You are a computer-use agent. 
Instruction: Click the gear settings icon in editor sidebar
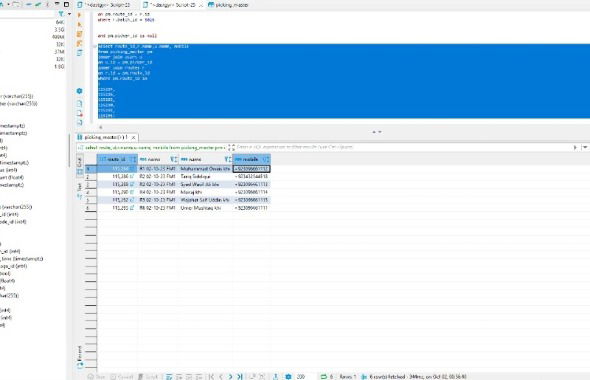coord(79,91)
